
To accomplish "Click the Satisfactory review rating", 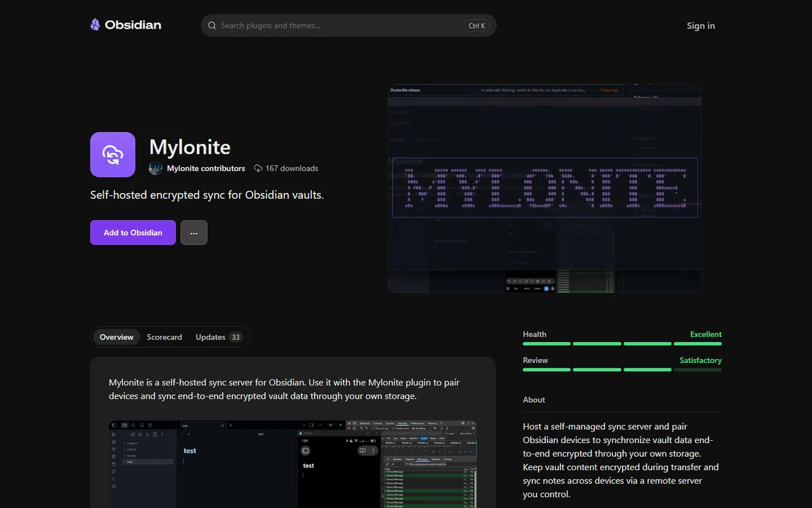I will (700, 360).
